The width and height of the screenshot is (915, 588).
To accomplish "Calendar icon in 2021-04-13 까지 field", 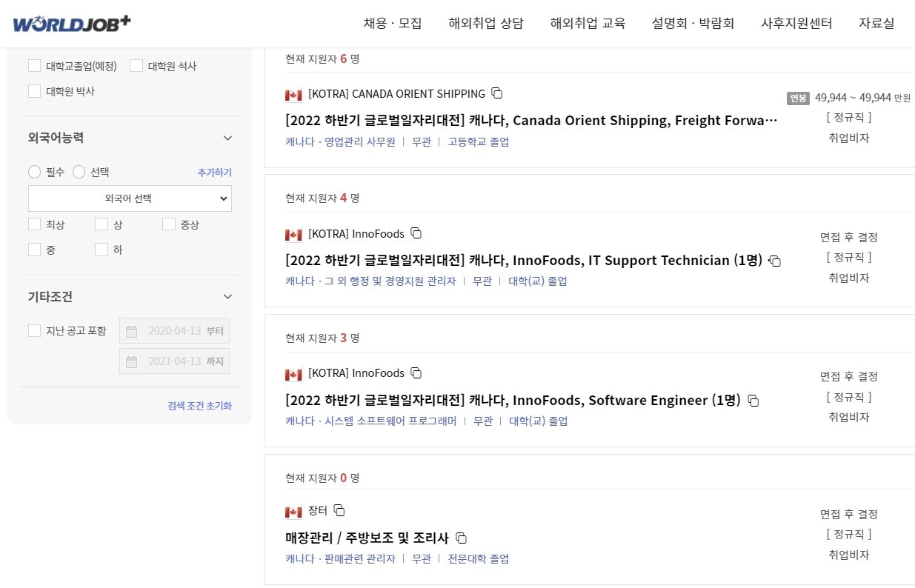I will coord(131,361).
